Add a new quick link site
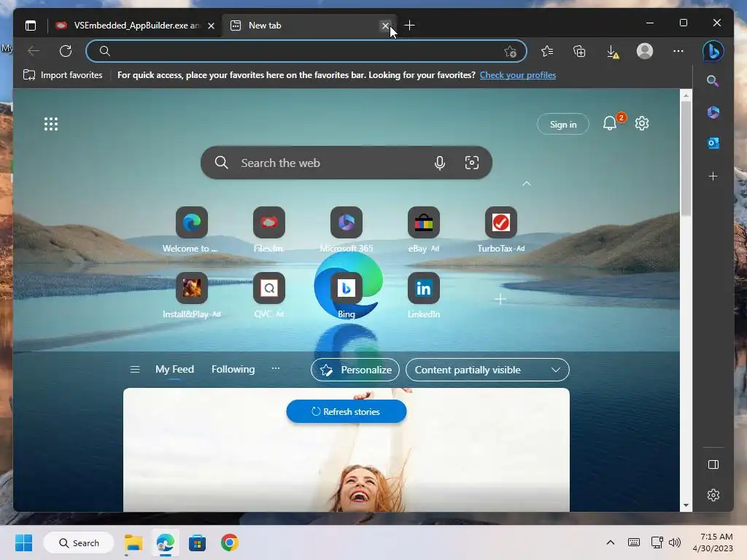Viewport: 747px width, 560px height. [500, 299]
